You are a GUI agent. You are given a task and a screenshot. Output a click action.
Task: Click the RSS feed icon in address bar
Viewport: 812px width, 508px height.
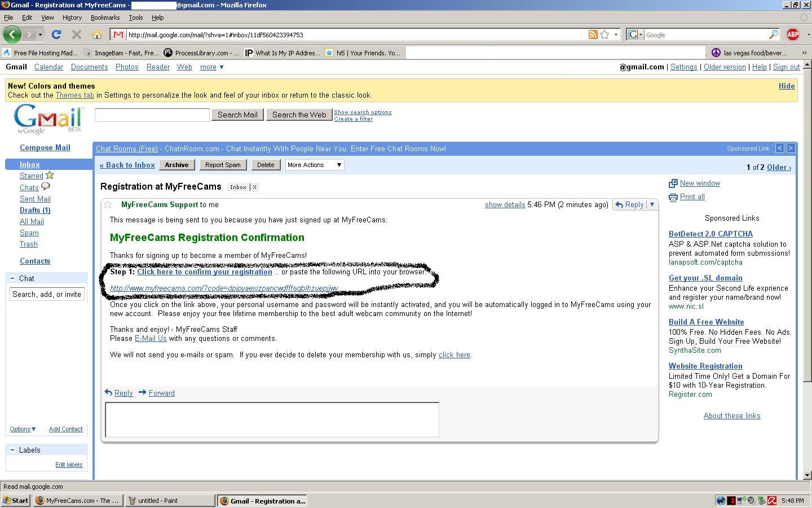tap(593, 34)
